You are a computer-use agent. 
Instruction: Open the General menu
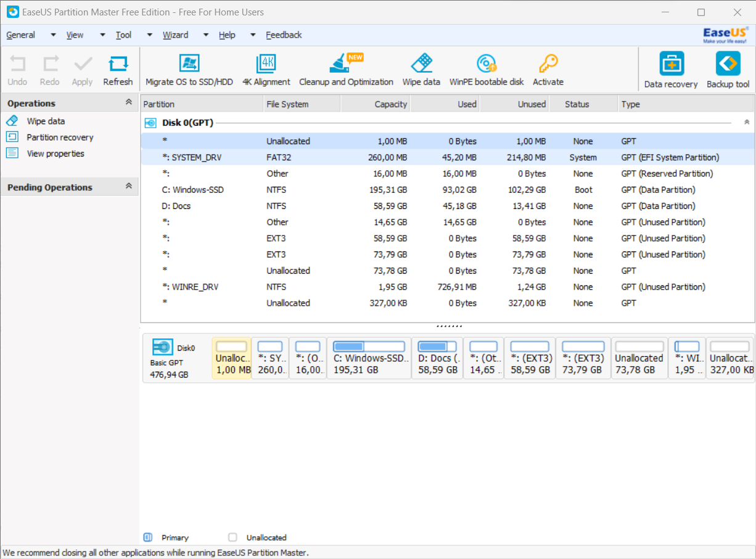[x=21, y=35]
